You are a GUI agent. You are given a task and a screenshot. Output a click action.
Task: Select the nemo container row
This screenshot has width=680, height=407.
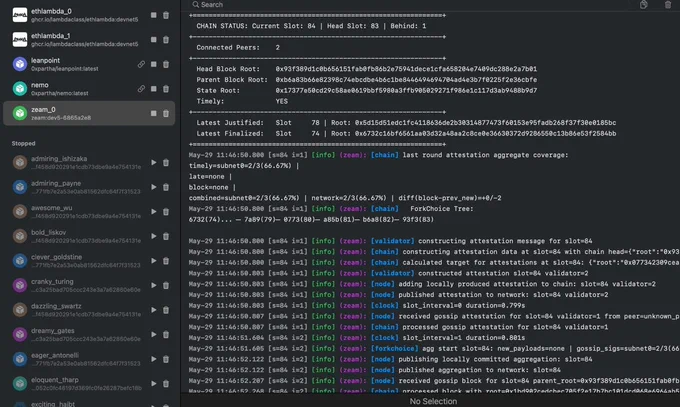[89, 89]
